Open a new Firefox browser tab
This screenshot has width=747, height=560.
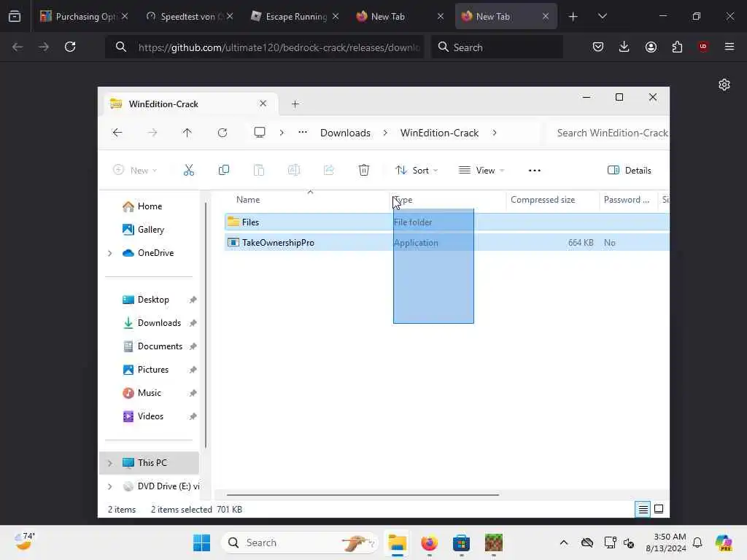(x=573, y=16)
